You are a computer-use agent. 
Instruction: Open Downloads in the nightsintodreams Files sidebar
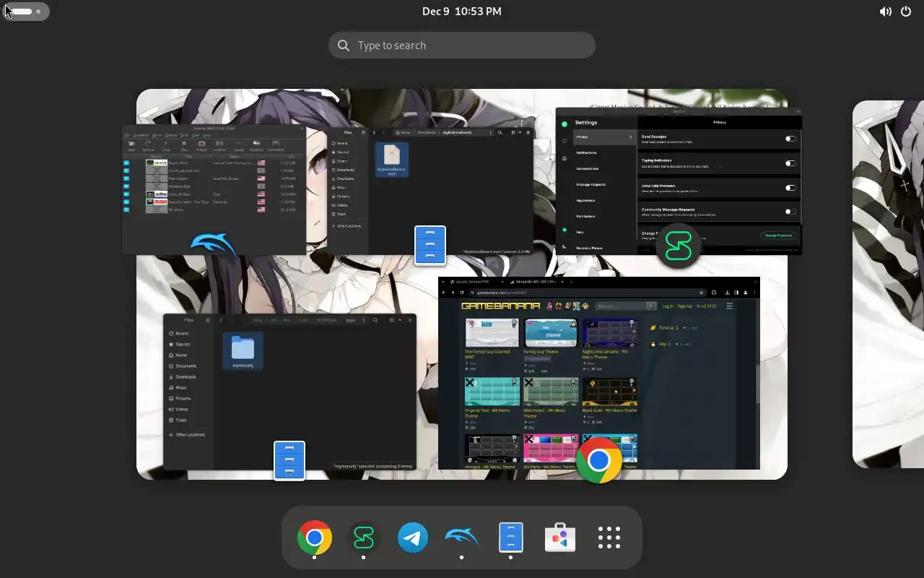(345, 178)
